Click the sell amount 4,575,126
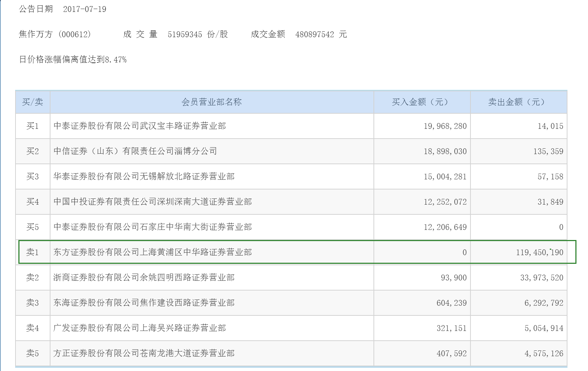 544,354
